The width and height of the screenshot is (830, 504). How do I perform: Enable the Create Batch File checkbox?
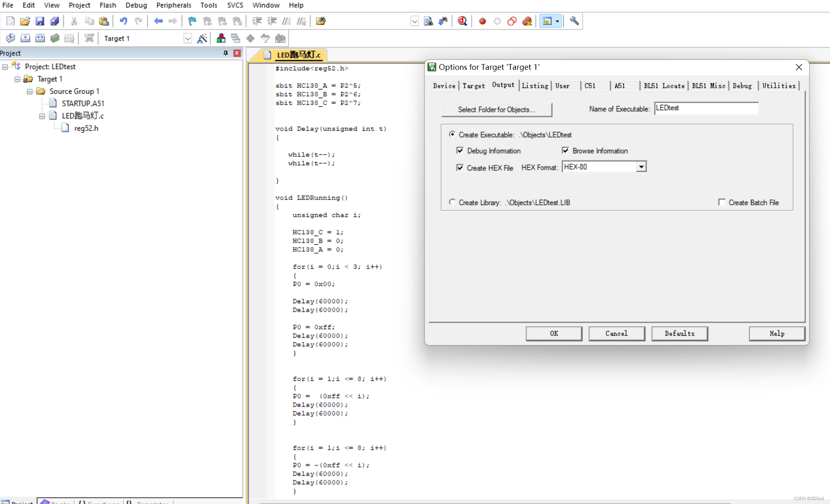[722, 202]
